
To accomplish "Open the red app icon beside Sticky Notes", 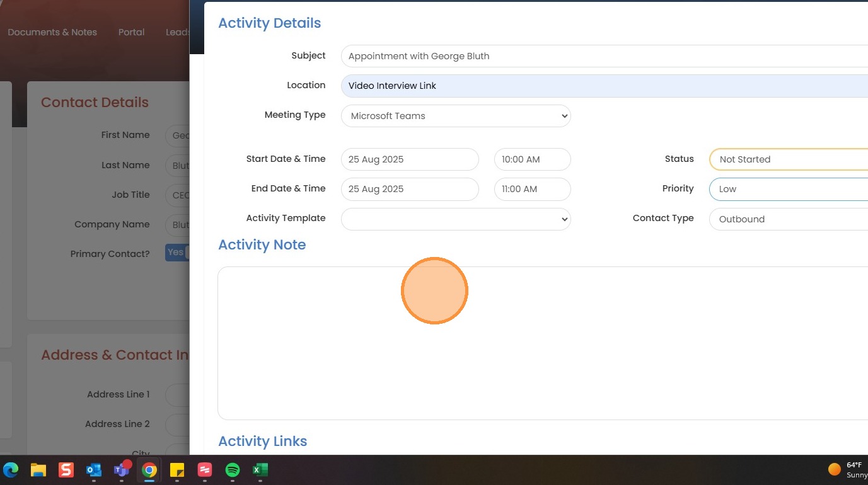I will pyautogui.click(x=205, y=470).
